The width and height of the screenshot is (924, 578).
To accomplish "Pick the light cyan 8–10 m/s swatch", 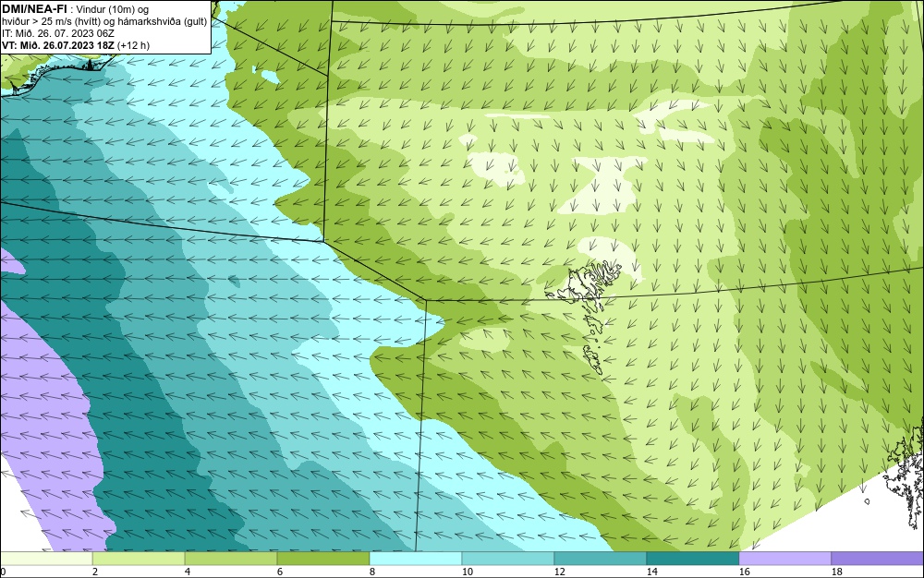I will tap(416, 558).
